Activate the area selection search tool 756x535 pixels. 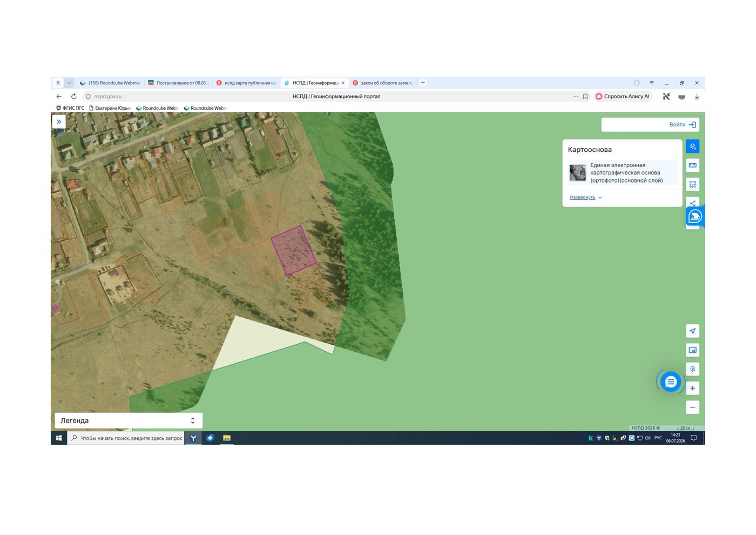click(692, 184)
